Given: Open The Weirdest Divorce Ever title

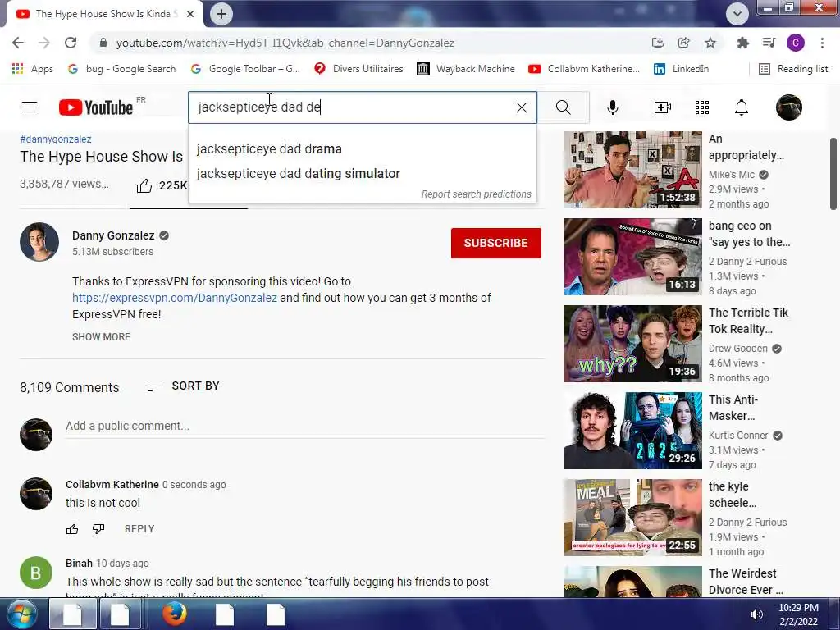Looking at the screenshot, I should coord(746,582).
